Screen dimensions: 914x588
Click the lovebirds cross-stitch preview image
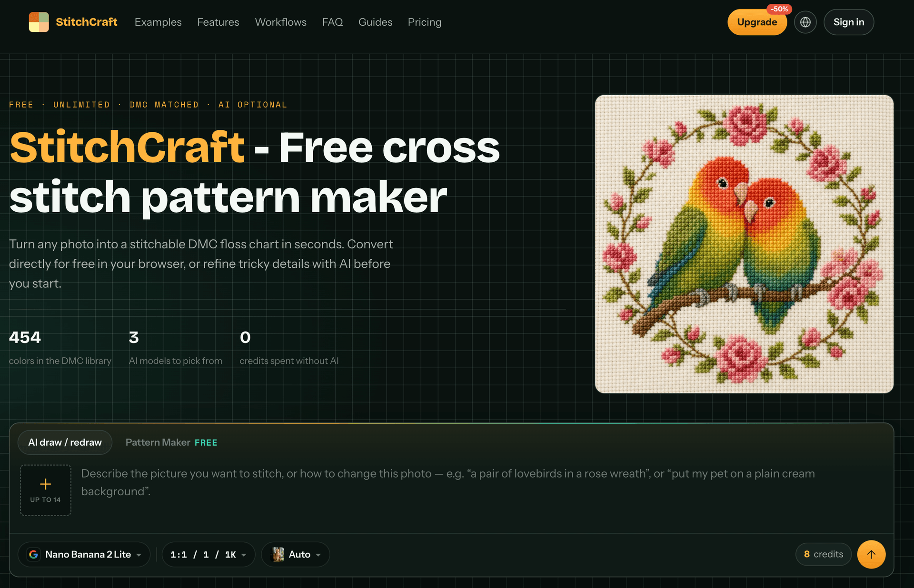[x=744, y=244]
